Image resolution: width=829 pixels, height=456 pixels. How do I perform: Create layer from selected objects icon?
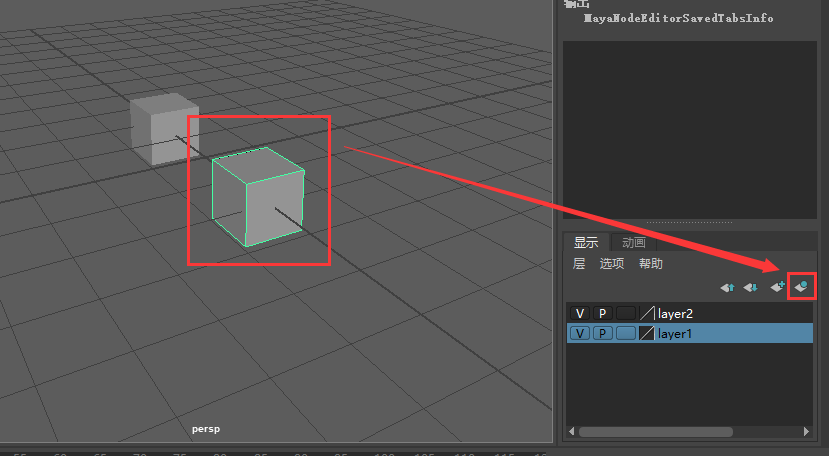click(x=801, y=287)
